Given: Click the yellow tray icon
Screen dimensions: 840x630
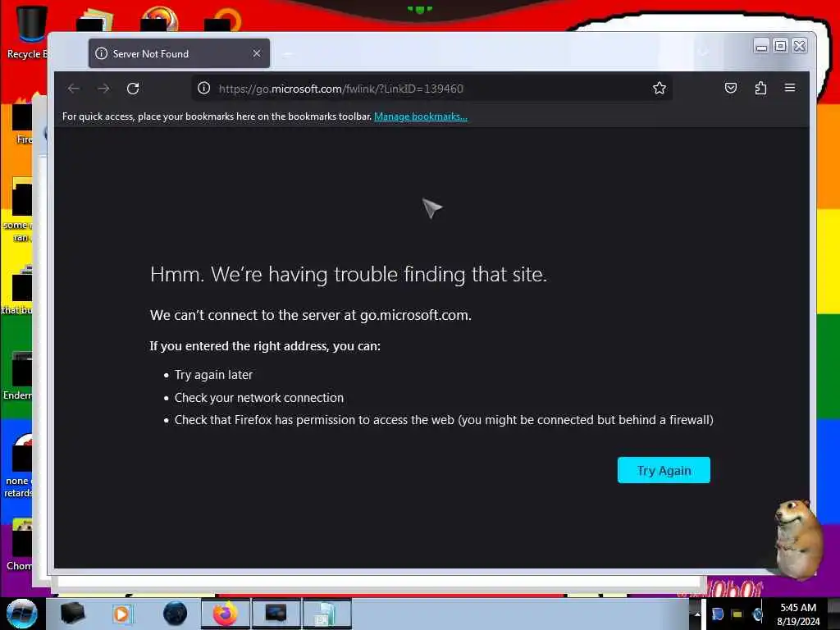Looking at the screenshot, I should pos(737,614).
